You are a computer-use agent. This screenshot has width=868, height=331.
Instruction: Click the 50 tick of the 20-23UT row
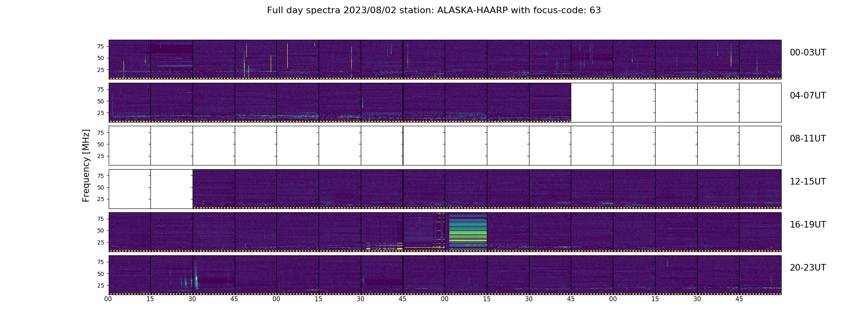(x=100, y=274)
